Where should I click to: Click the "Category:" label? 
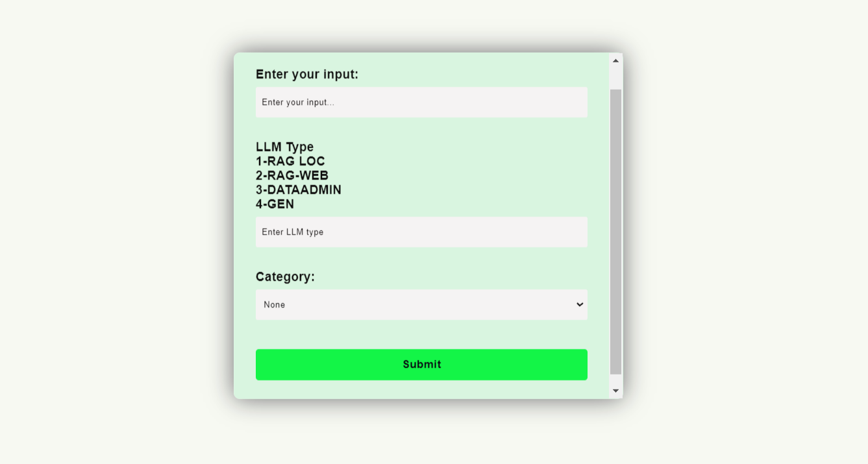click(285, 277)
